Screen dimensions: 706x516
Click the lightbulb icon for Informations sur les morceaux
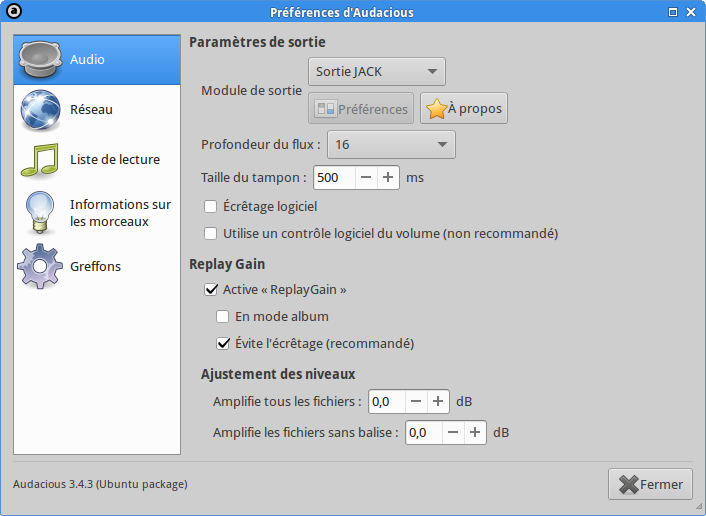coord(40,212)
